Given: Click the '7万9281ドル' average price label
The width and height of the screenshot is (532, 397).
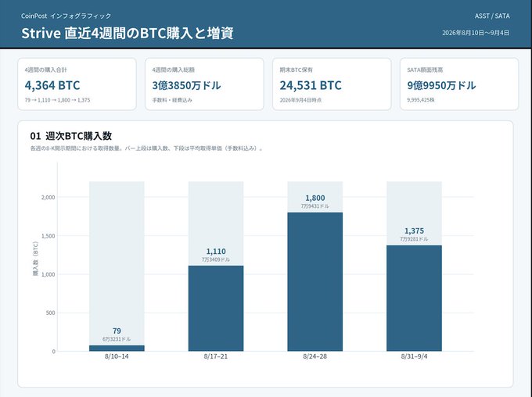Looking at the screenshot, I should [414, 239].
